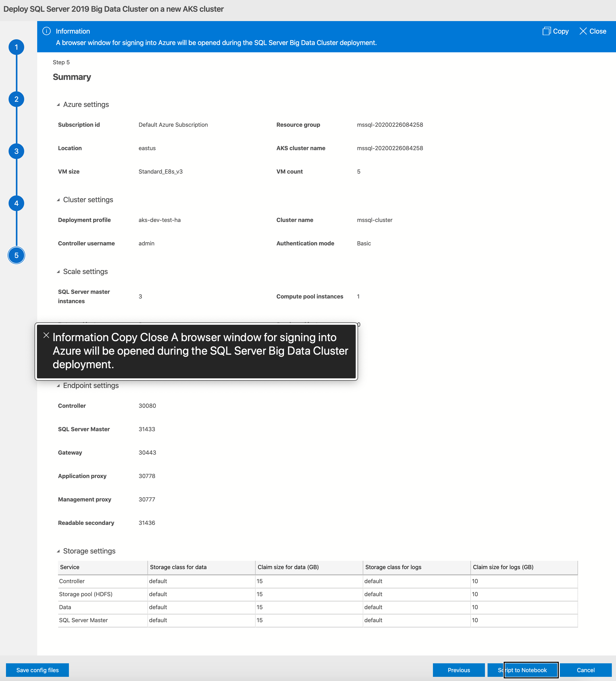
Task: Cancel the Big Data Cluster deployment
Action: click(586, 670)
